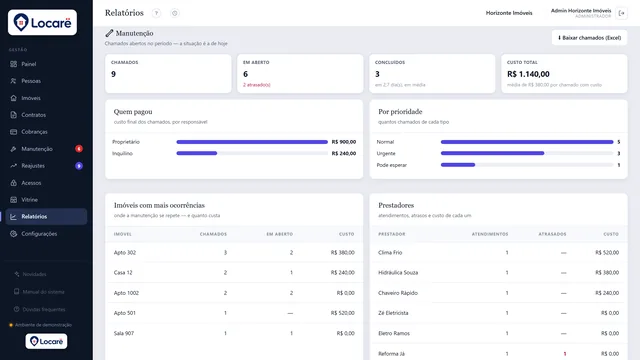Click 'Ambiente de demonstração' status text

click(43, 325)
